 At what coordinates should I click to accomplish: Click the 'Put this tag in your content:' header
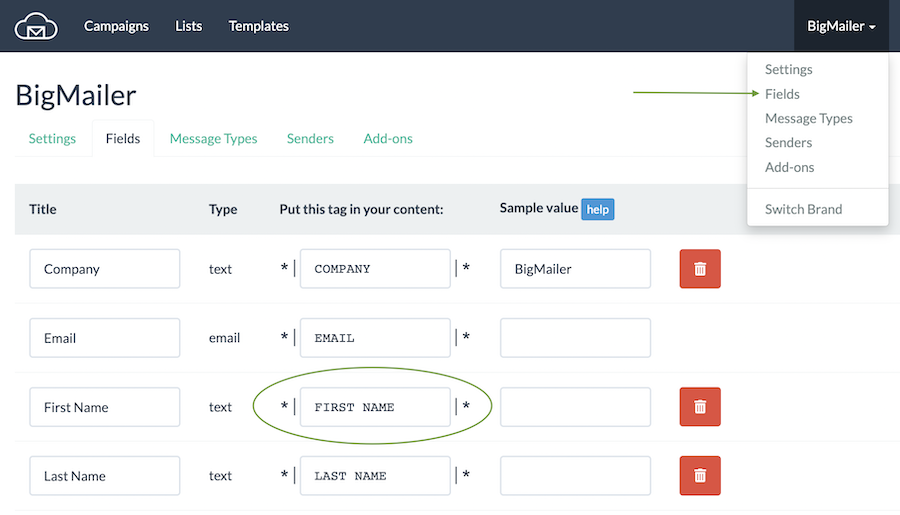coord(361,210)
